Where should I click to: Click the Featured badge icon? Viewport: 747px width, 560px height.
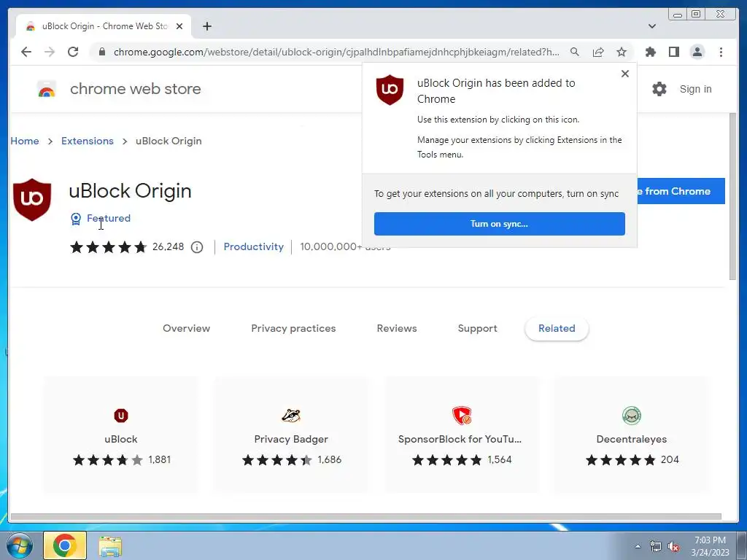click(76, 219)
